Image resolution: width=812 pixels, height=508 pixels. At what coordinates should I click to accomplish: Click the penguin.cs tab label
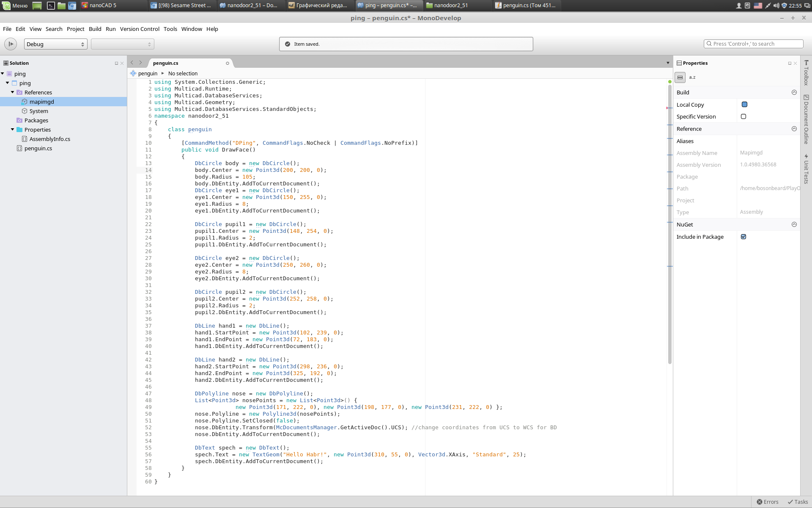coord(165,63)
